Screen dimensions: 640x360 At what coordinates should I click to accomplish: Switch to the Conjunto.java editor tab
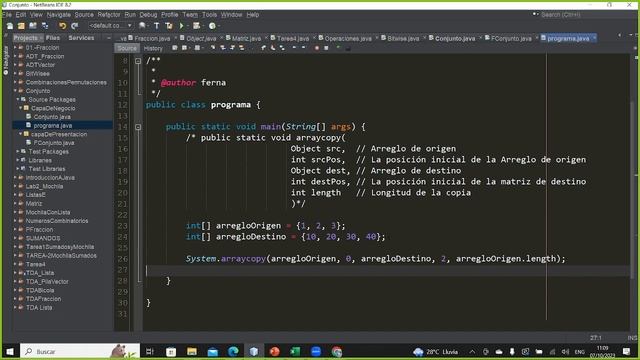(455, 38)
